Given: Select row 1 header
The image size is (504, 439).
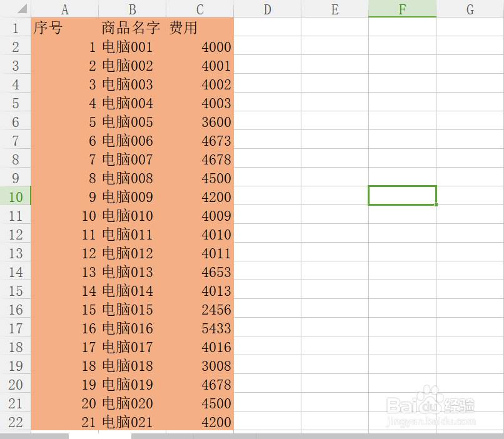Looking at the screenshot, I should (x=16, y=28).
